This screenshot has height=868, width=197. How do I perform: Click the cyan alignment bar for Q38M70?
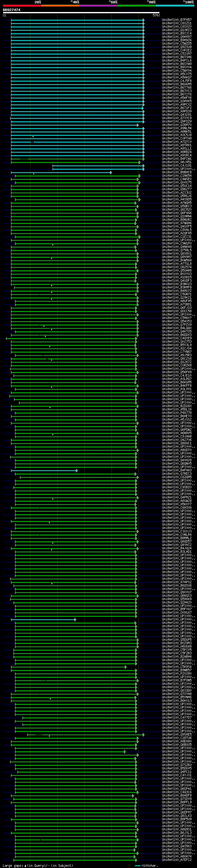(x=75, y=125)
